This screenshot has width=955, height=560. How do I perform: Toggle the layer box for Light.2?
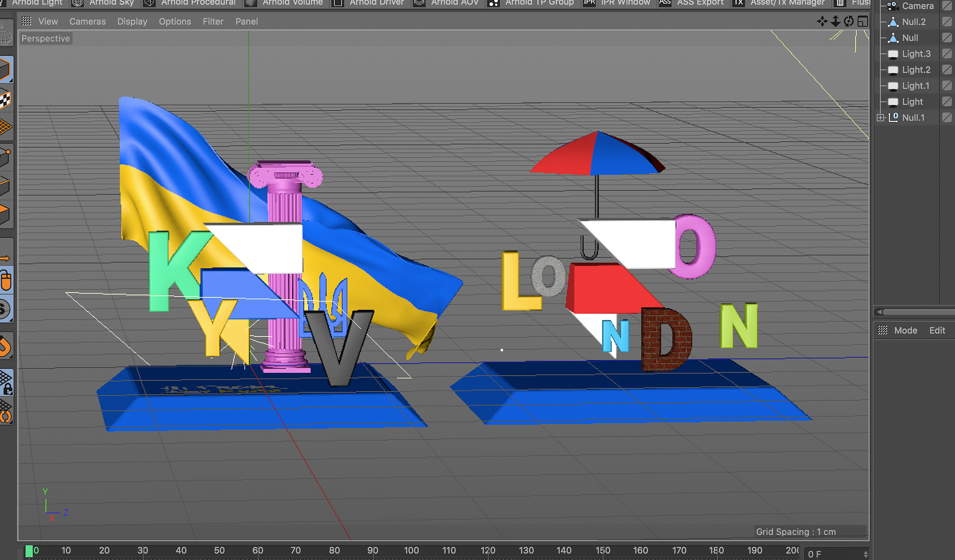pyautogui.click(x=947, y=70)
